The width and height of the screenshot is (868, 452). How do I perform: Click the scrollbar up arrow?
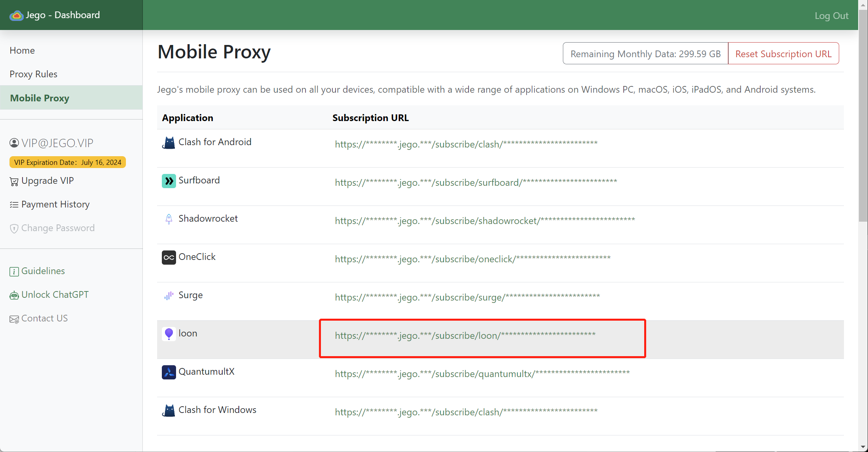pyautogui.click(x=863, y=4)
